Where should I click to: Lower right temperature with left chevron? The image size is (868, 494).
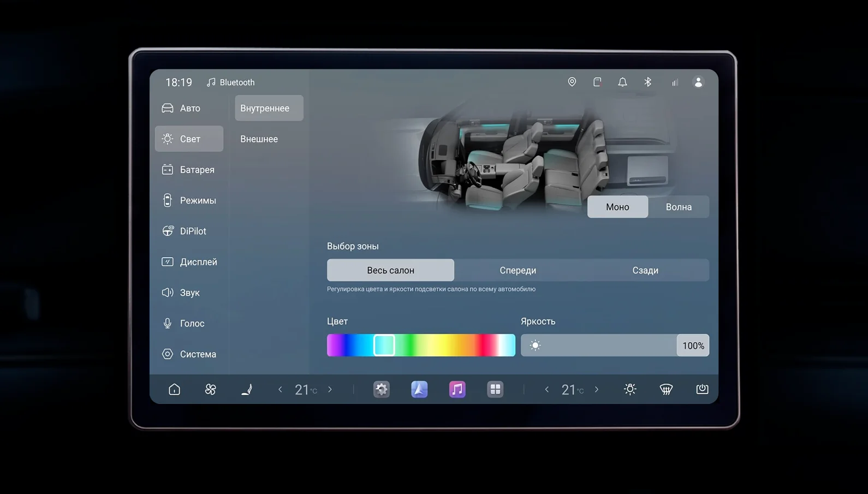click(x=547, y=389)
